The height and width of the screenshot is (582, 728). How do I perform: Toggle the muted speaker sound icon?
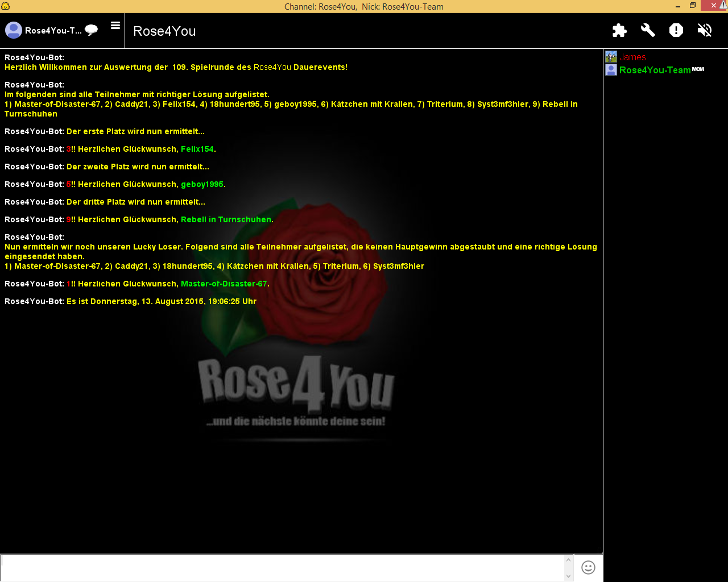[705, 30]
